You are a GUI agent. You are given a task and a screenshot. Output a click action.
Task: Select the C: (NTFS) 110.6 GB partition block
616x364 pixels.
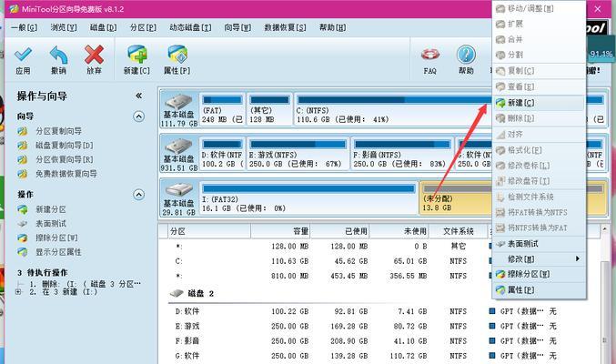pos(393,110)
